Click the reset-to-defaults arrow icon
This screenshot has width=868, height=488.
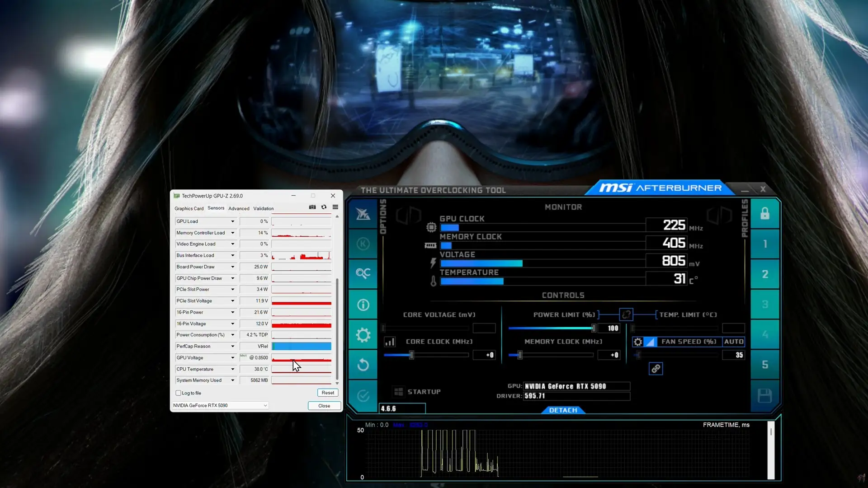pos(363,365)
